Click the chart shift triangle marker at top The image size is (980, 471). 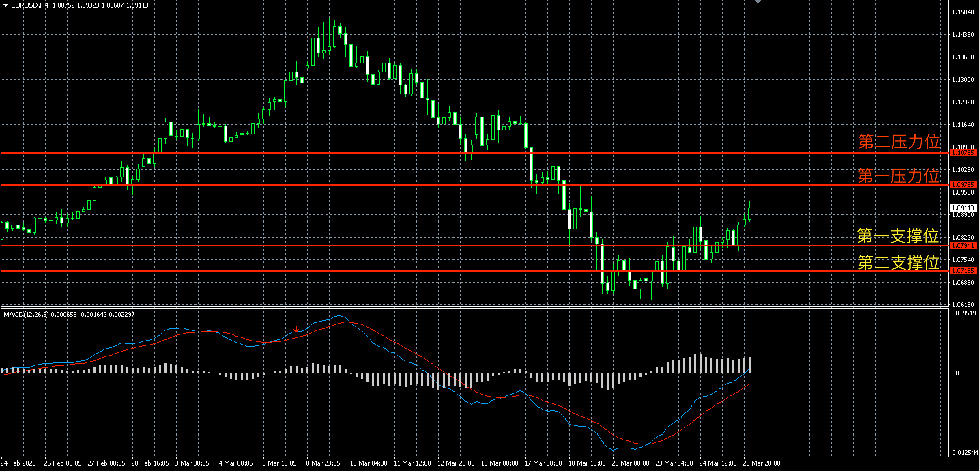pos(758,1)
